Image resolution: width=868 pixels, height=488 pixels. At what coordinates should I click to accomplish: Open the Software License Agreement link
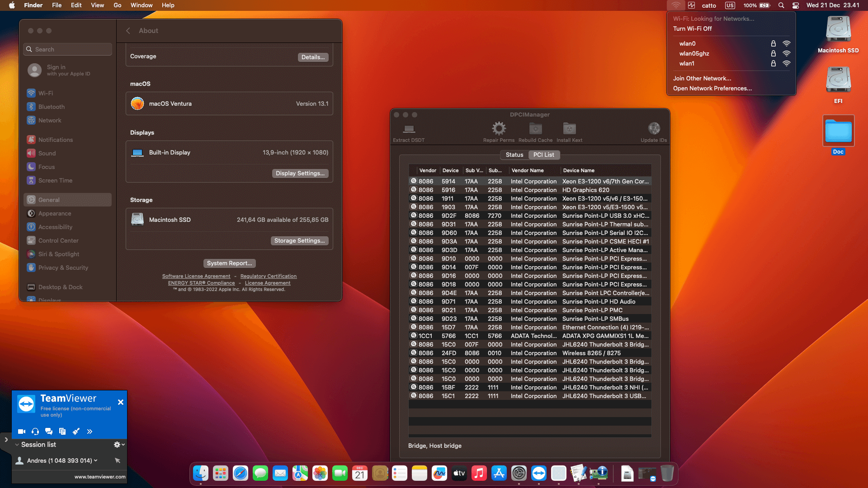(x=196, y=276)
